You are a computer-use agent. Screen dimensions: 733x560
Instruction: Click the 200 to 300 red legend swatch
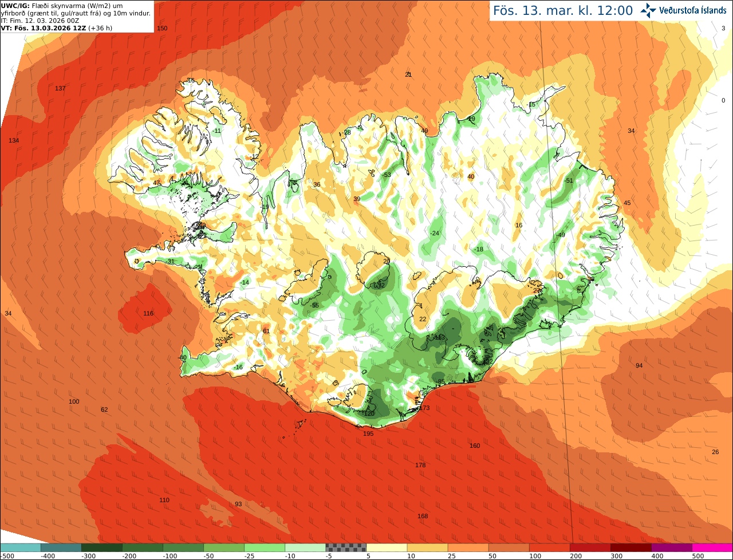[590, 547]
